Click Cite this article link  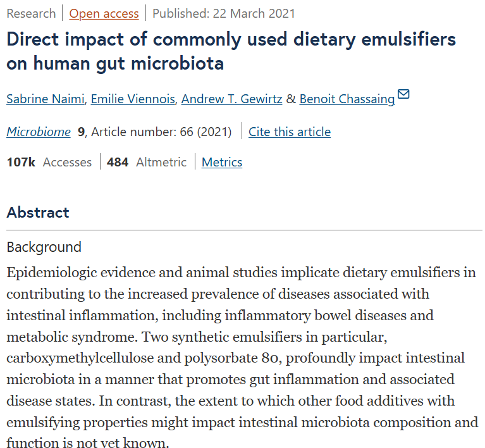(290, 132)
